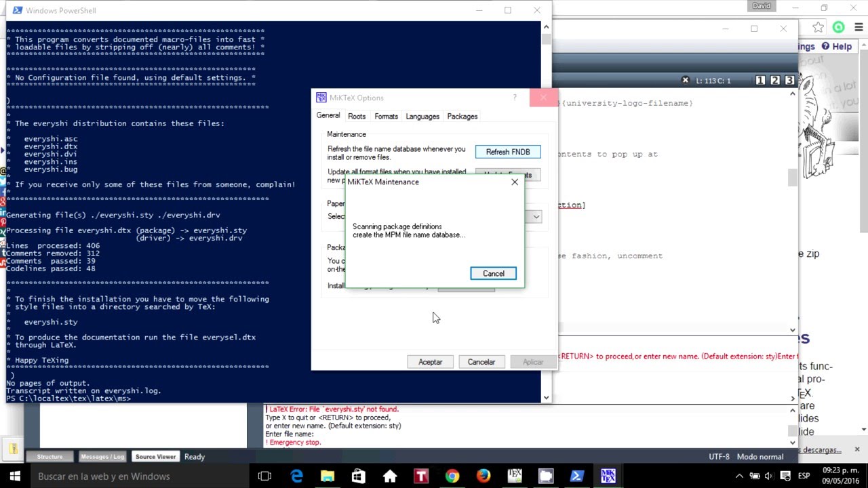Open the Windows Start menu

point(14,476)
